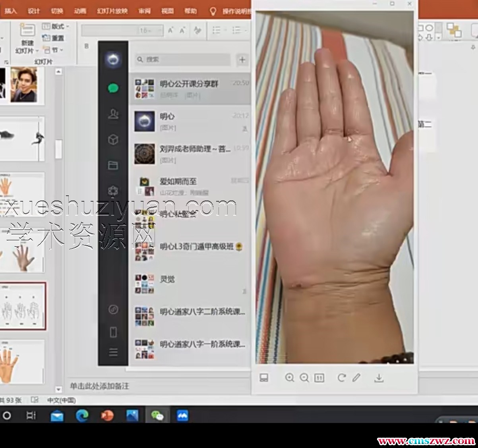Zoom out in the image viewer
Image resolution: width=478 pixels, height=448 pixels.
point(304,378)
